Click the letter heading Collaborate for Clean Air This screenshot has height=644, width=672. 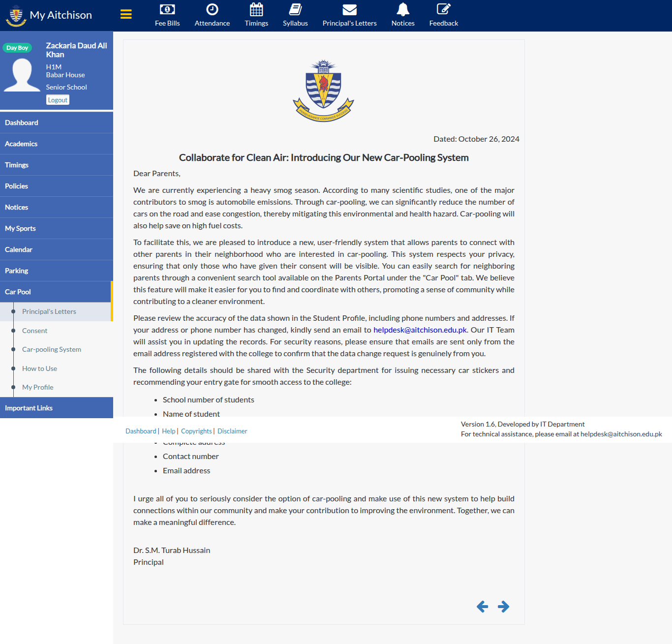[324, 157]
